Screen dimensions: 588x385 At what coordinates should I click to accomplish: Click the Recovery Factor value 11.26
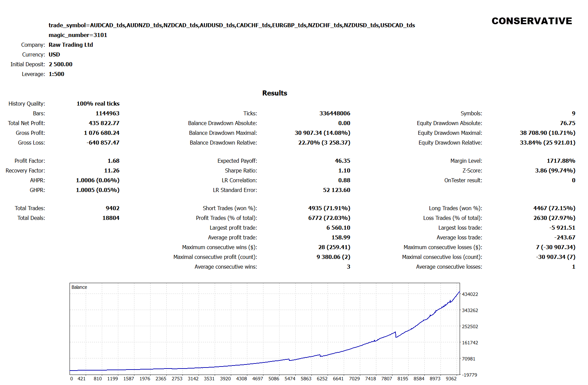pos(112,170)
